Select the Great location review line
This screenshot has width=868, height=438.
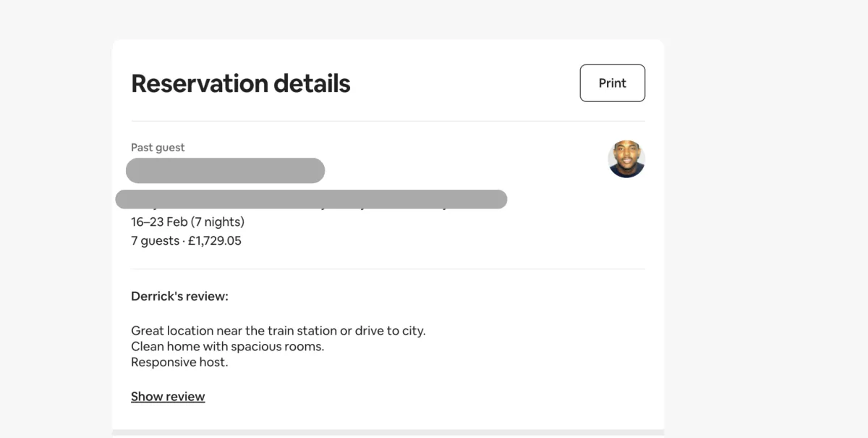point(278,331)
